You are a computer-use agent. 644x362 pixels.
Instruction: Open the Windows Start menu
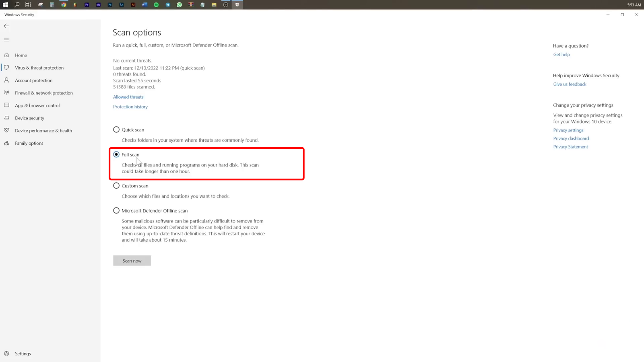(x=6, y=5)
